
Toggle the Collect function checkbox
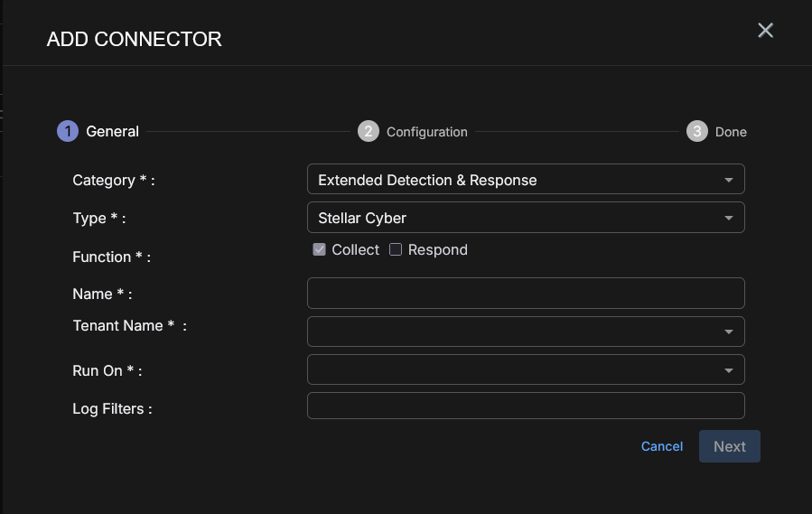click(320, 250)
